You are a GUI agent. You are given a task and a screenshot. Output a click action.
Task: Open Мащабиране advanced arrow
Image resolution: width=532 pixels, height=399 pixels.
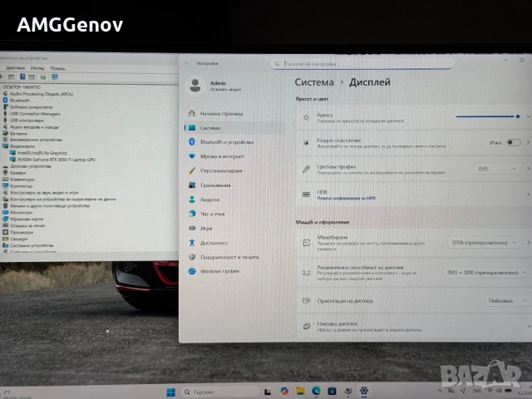[x=529, y=243]
